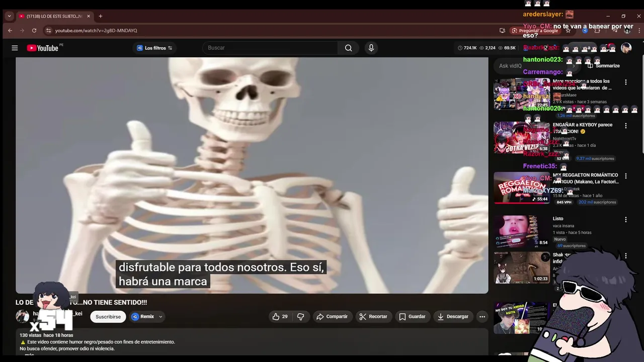This screenshot has width=644, height=362.
Task: Start voice search with microphone icon
Action: click(371, 48)
